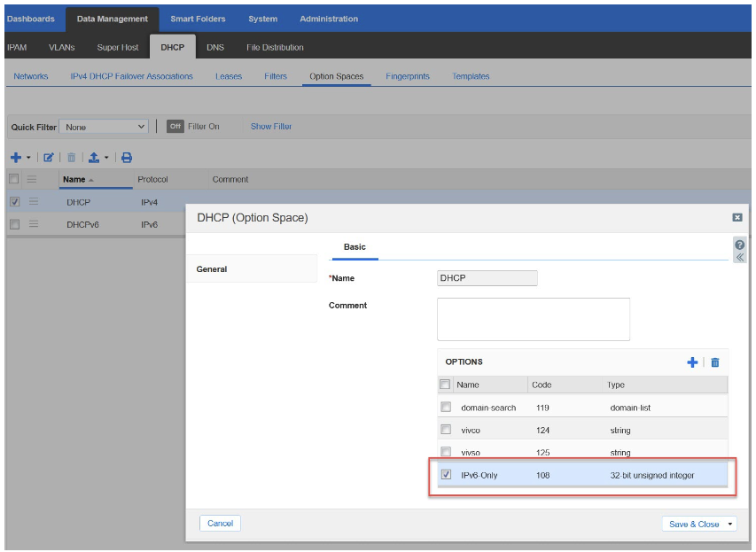Click inside the Comment text area
Viewport: 756px width, 552px height.
pos(533,319)
